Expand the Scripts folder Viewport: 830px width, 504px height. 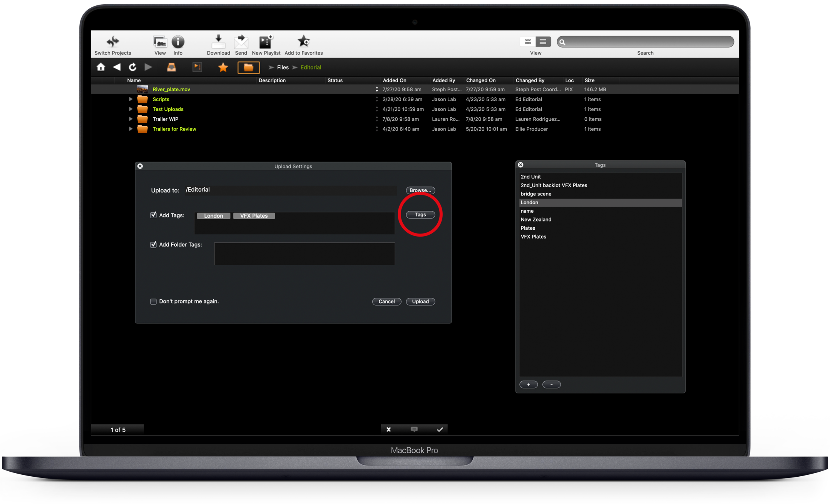click(x=131, y=99)
